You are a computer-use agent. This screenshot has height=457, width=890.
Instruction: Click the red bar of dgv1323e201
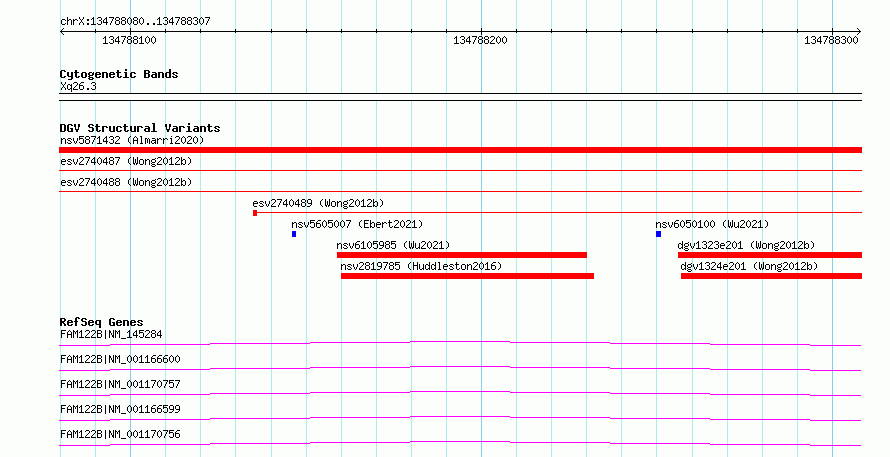pos(770,255)
